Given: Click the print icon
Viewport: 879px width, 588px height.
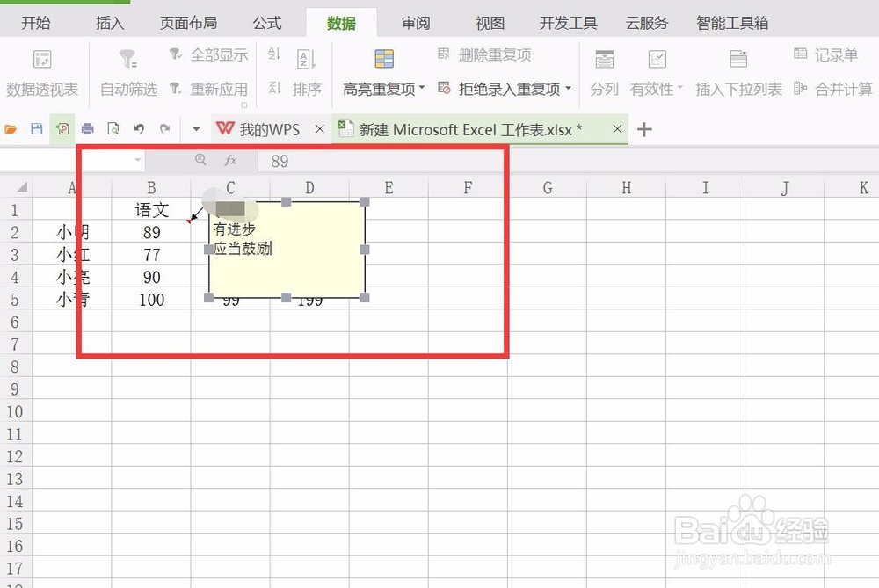Looking at the screenshot, I should pos(87,128).
